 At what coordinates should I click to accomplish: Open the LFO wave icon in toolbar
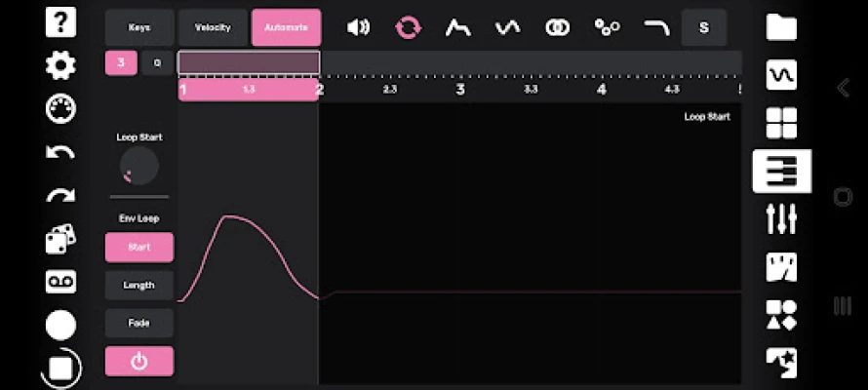507,27
